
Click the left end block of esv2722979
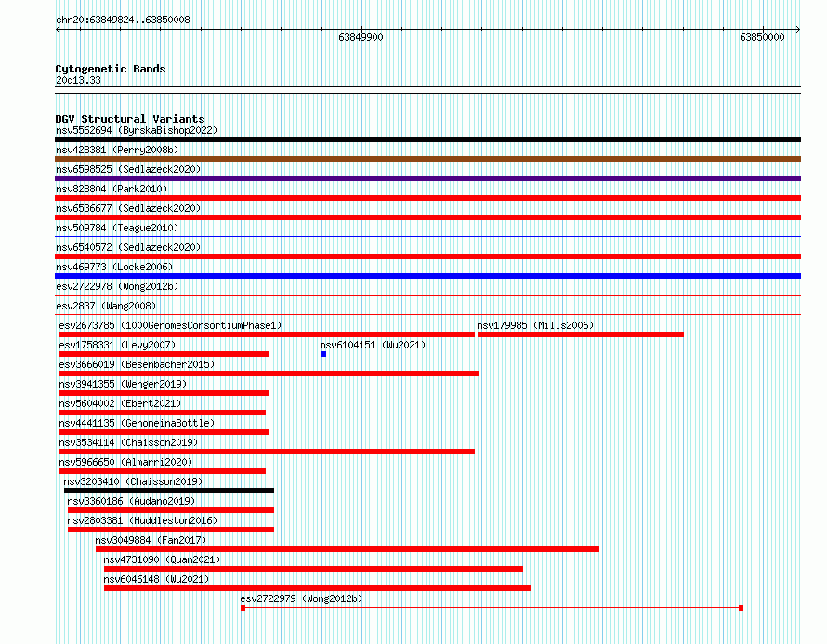tap(243, 608)
